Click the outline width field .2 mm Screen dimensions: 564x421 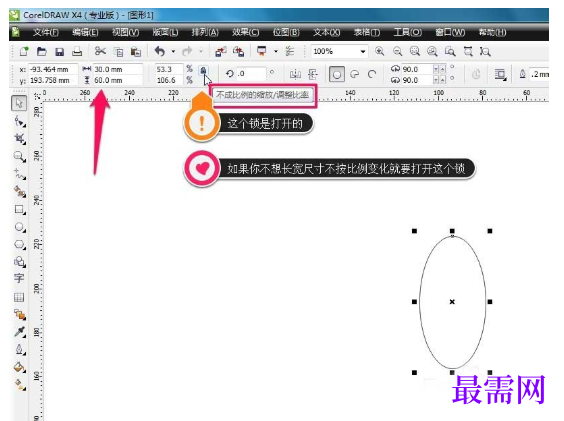[x=539, y=74]
